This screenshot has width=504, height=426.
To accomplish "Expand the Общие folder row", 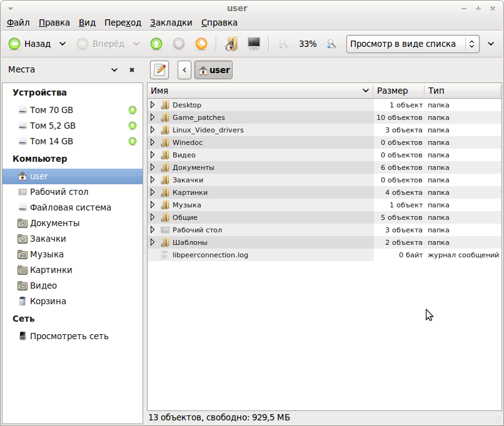I will pos(153,217).
